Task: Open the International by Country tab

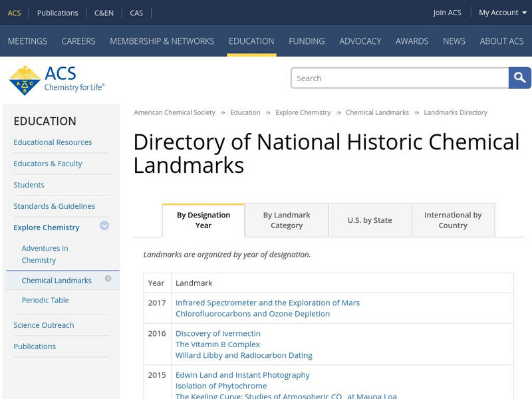Action: (x=454, y=219)
